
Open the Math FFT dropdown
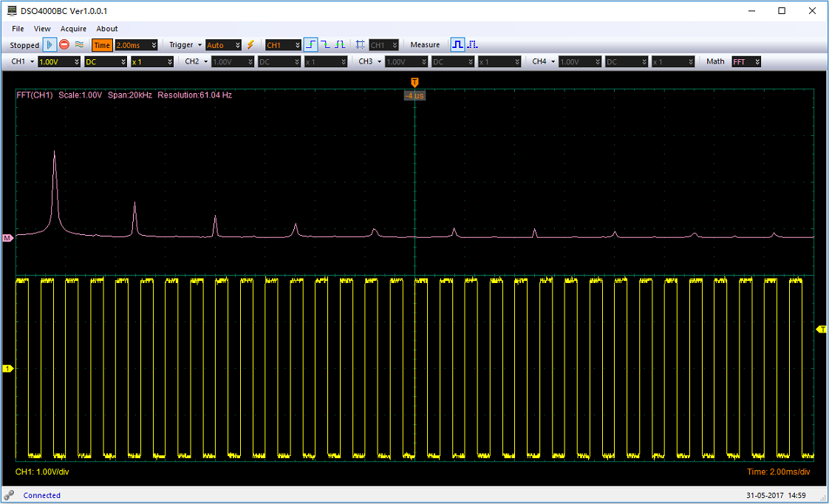[x=746, y=62]
